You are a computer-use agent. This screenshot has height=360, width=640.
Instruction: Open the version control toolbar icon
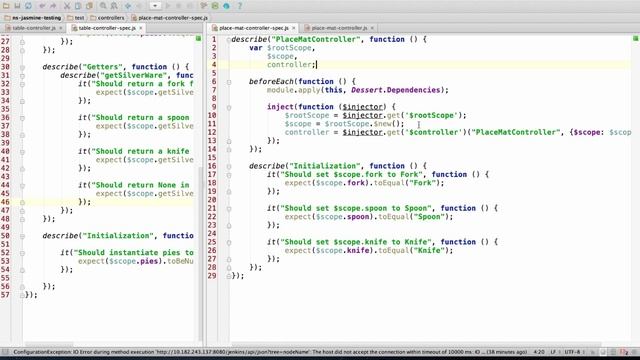pyautogui.click(x=204, y=6)
